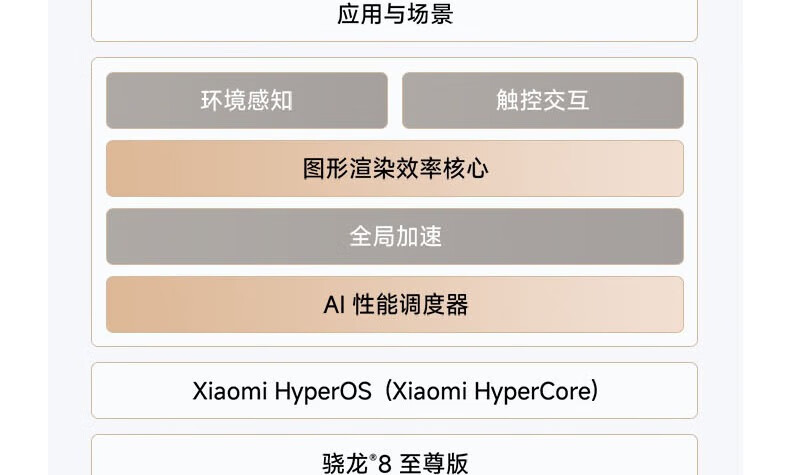
Task: Click the registered trademark symbol after 骁龙
Action: (373, 457)
